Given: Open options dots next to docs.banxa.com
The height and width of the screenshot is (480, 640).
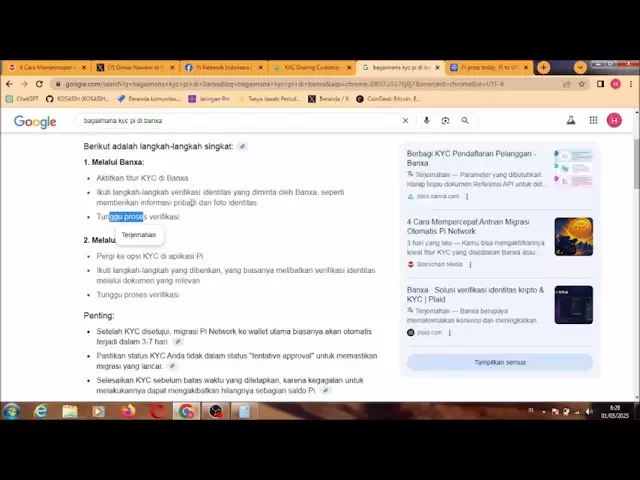Looking at the screenshot, I should click(x=467, y=197).
